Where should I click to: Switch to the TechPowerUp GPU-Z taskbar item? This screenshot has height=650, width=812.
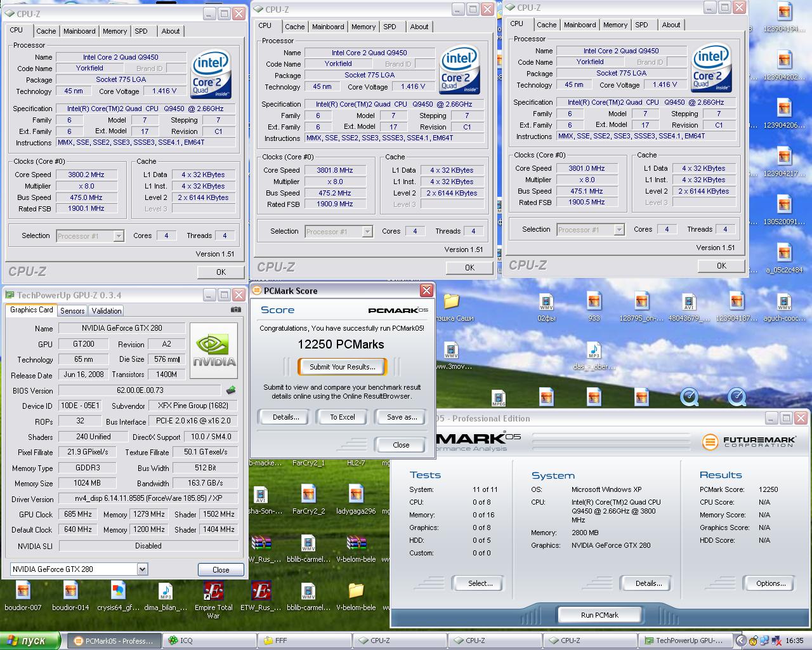tap(684, 640)
